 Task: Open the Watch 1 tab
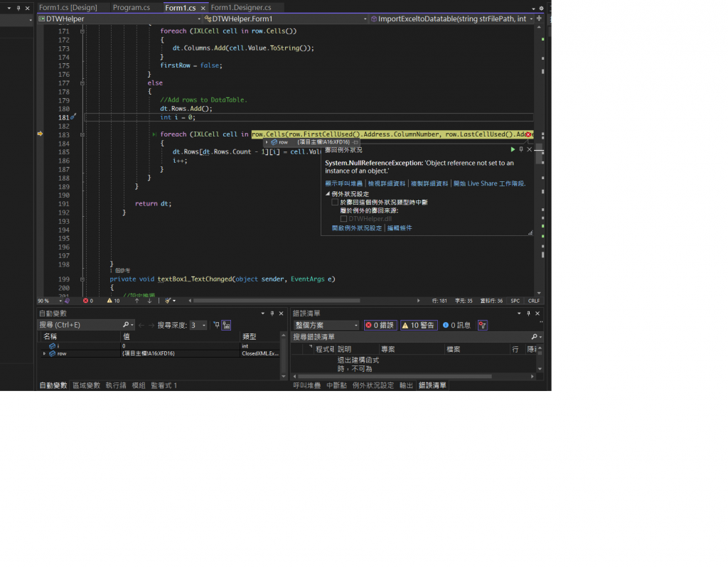[x=164, y=385]
